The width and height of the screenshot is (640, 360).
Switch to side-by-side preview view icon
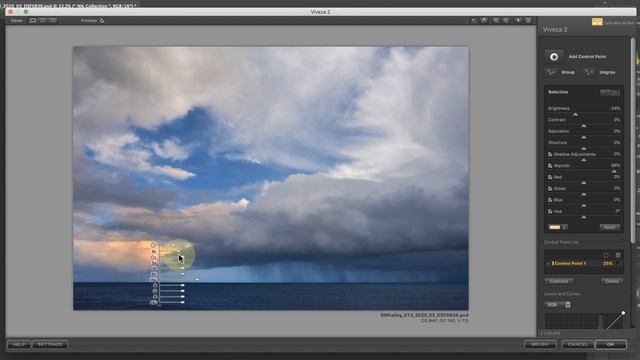click(53, 20)
